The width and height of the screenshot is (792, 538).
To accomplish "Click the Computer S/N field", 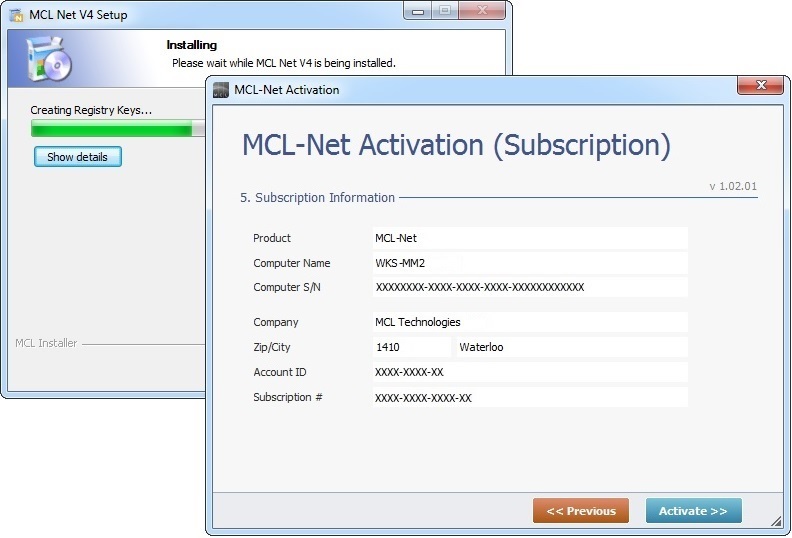I will pyautogui.click(x=530, y=287).
